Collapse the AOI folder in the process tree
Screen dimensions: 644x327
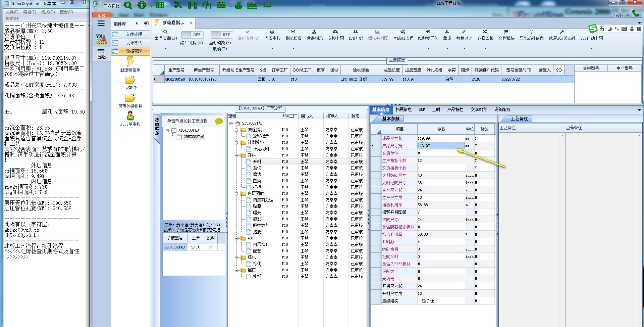[x=236, y=238]
